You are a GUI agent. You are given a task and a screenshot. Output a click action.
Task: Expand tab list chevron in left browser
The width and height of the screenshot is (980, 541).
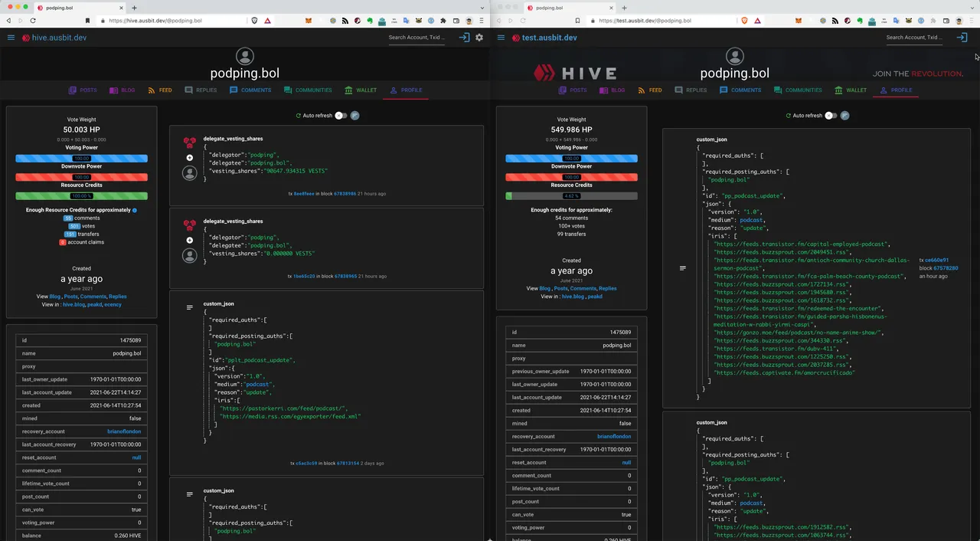482,7
